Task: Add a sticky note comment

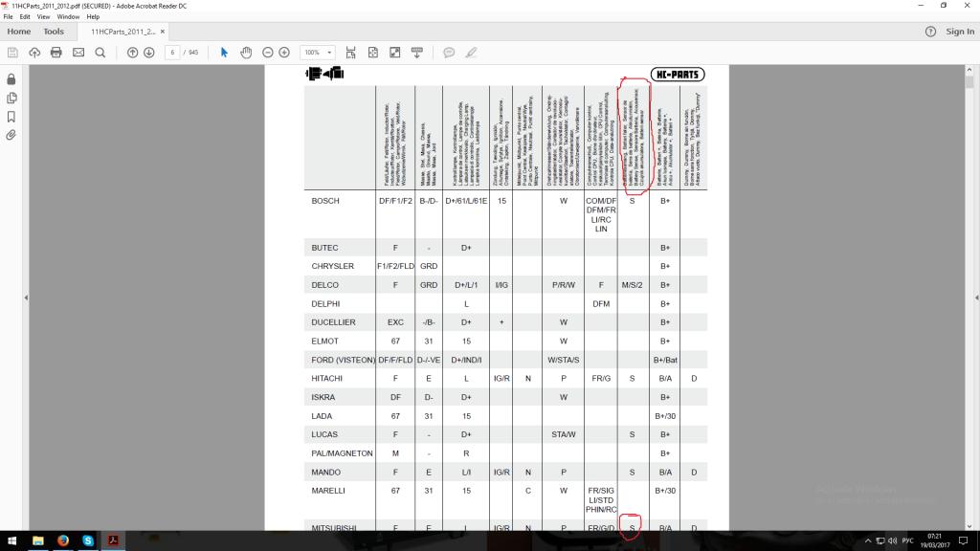Action: [449, 53]
